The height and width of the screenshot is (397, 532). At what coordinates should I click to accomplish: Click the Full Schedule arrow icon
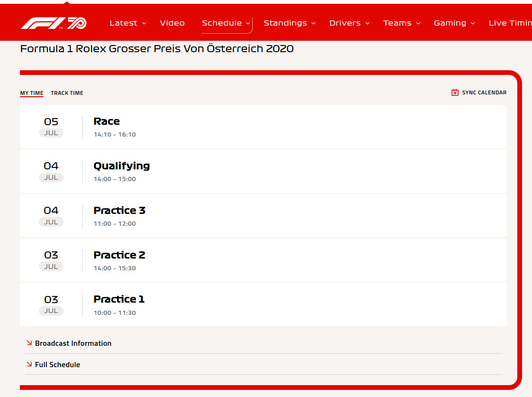[x=29, y=364]
